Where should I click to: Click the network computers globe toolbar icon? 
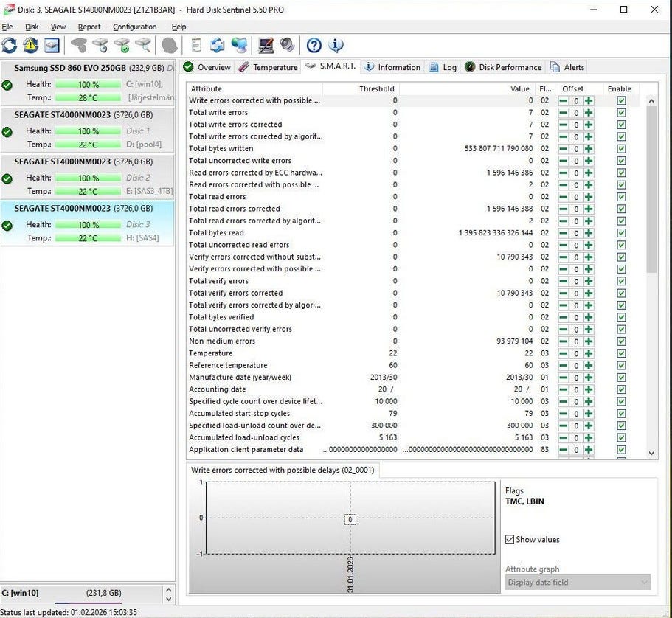pos(239,46)
